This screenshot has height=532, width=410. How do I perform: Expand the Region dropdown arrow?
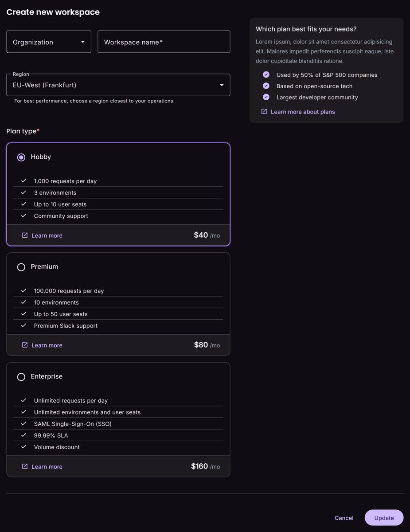coord(222,85)
